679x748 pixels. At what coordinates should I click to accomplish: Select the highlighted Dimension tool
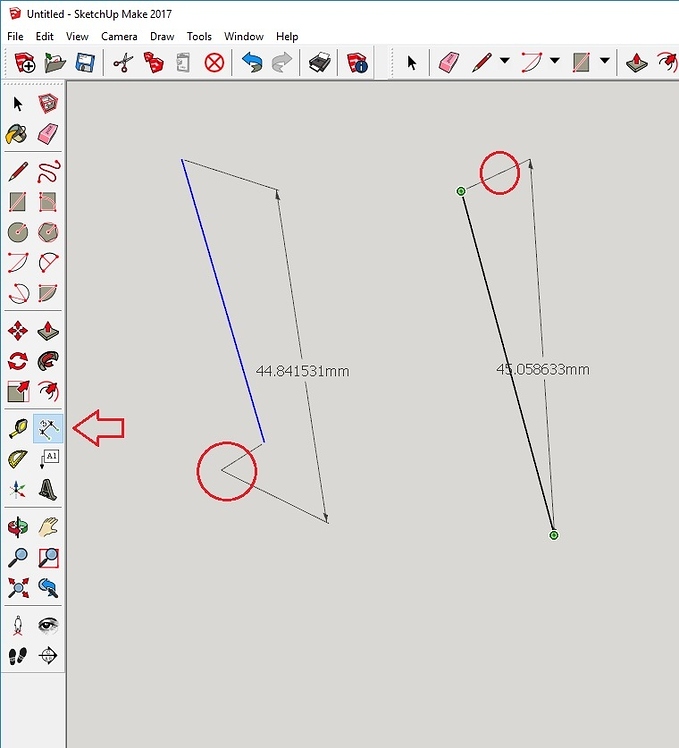point(48,428)
